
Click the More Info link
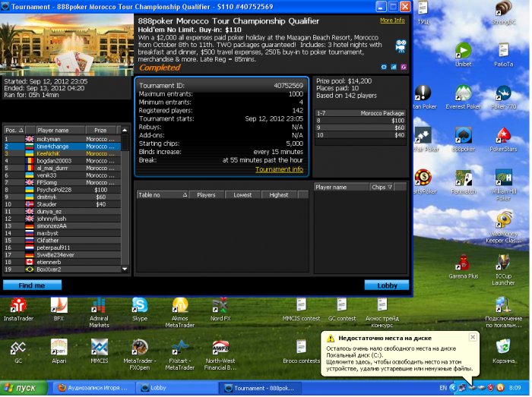click(x=392, y=20)
